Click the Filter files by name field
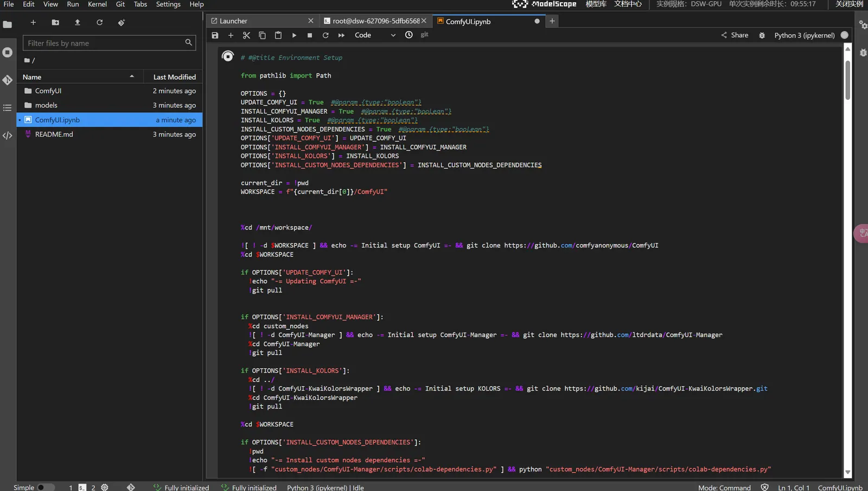Screen dimensions: 868x491 [x=104, y=43]
